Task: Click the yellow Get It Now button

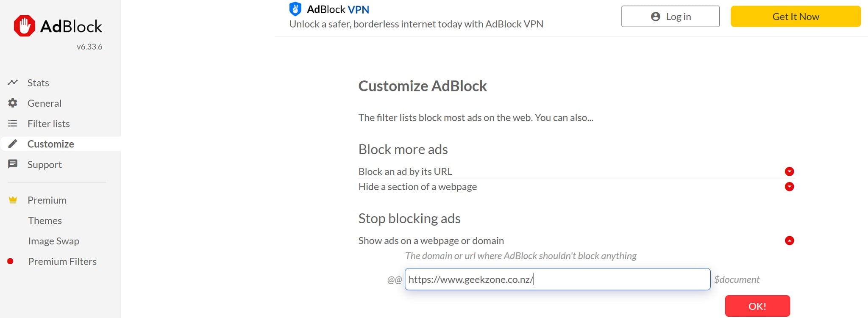Action: (796, 17)
